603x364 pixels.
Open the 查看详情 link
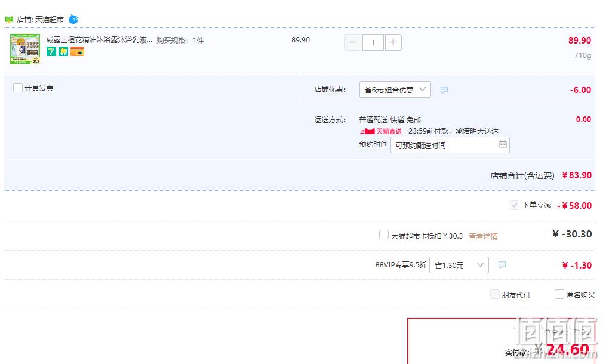[483, 236]
